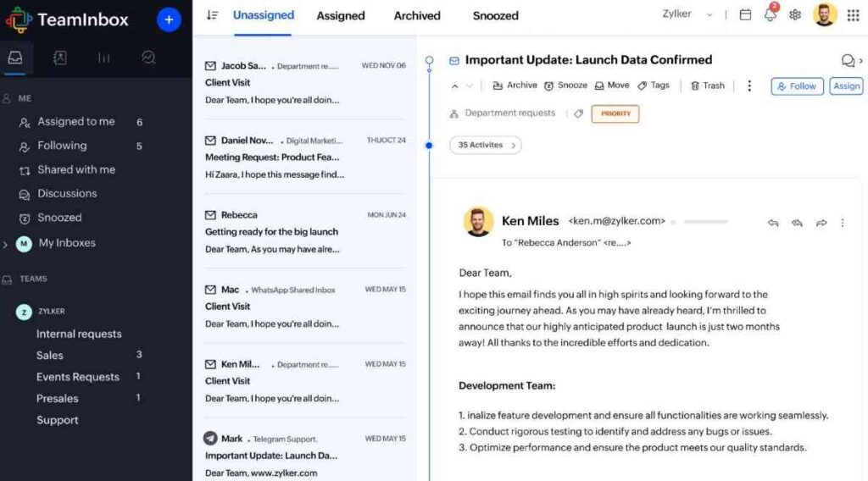Open the notifications bell
This screenshot has width=868, height=481.
pyautogui.click(x=771, y=14)
